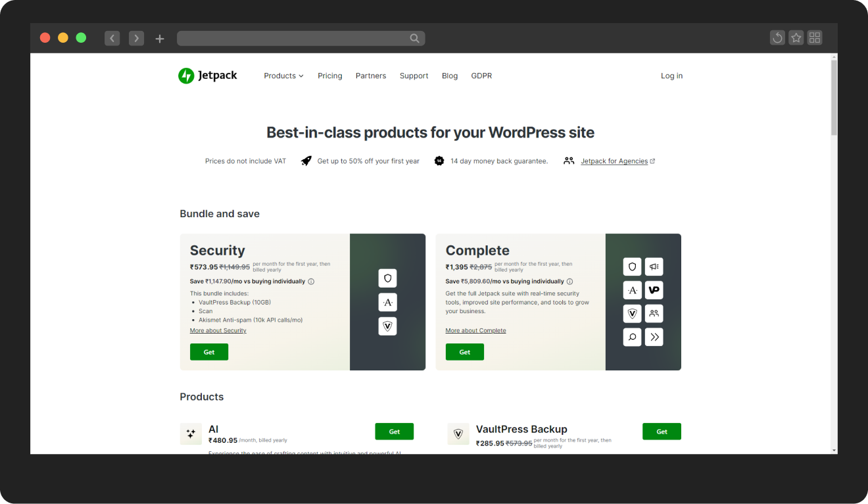Bookmark page using the star icon
868x504 pixels.
[x=796, y=38]
